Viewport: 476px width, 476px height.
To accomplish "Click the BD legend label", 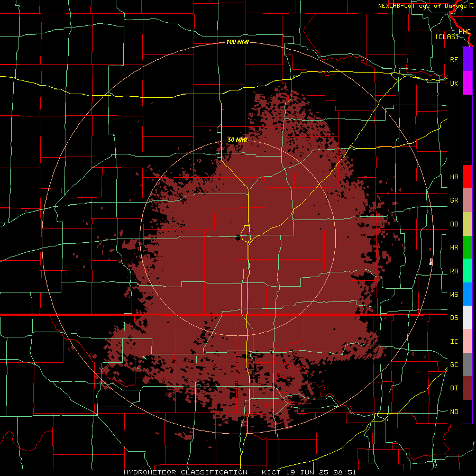I will [x=454, y=224].
